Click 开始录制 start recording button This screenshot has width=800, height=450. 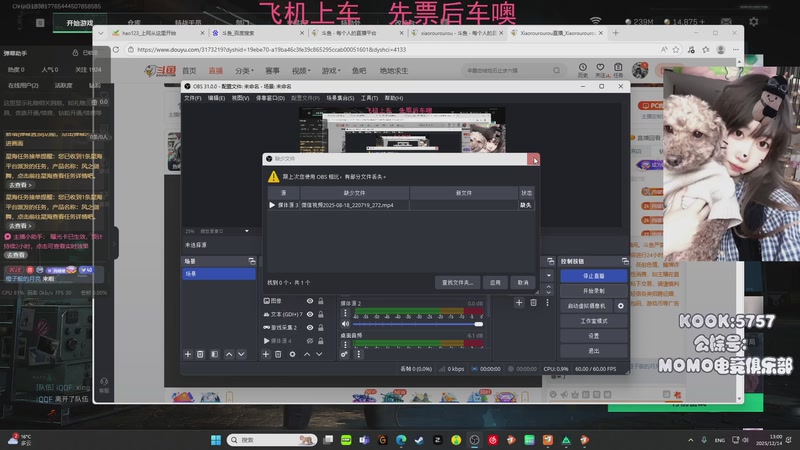[594, 291]
